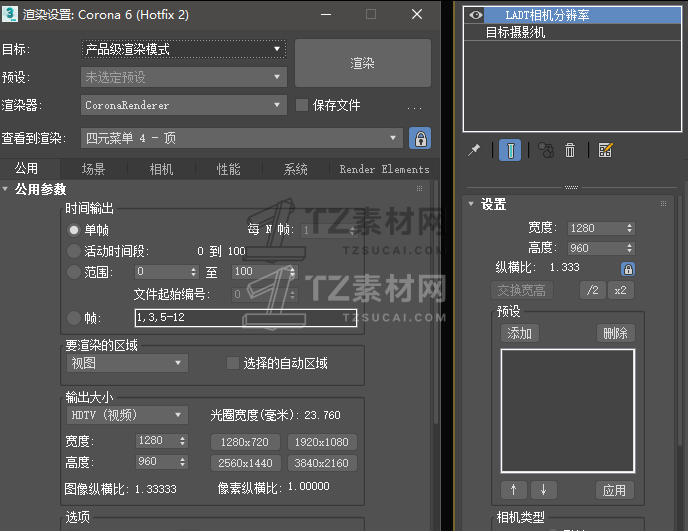Viewport: 688px width, 531px height.
Task: Open the 目标 render mode dropdown
Action: point(184,49)
